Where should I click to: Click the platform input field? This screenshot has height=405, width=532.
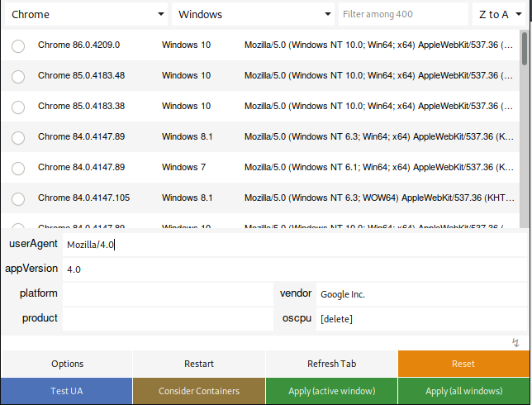(x=168, y=294)
